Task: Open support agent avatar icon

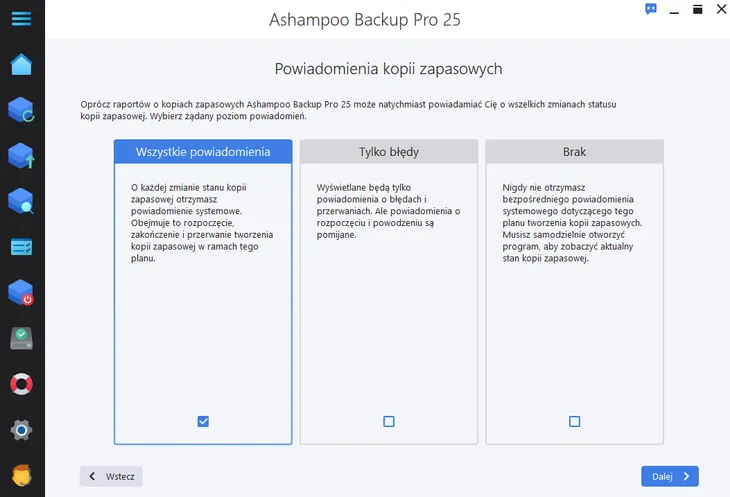Action: 21,476
